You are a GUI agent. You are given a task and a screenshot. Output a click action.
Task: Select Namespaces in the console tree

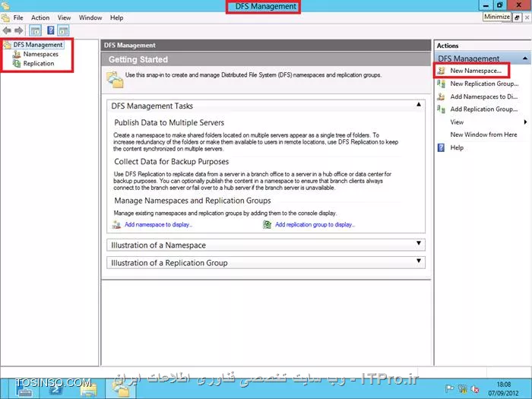[41, 54]
